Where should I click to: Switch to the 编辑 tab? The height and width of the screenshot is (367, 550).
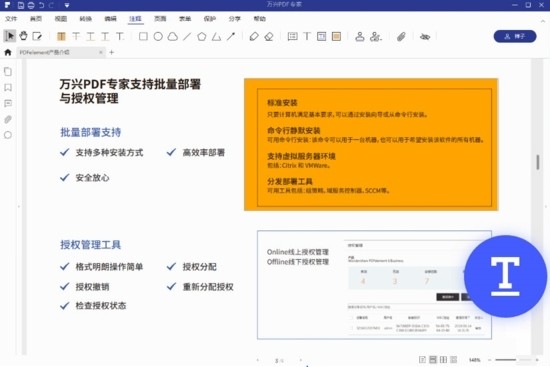pyautogui.click(x=110, y=19)
